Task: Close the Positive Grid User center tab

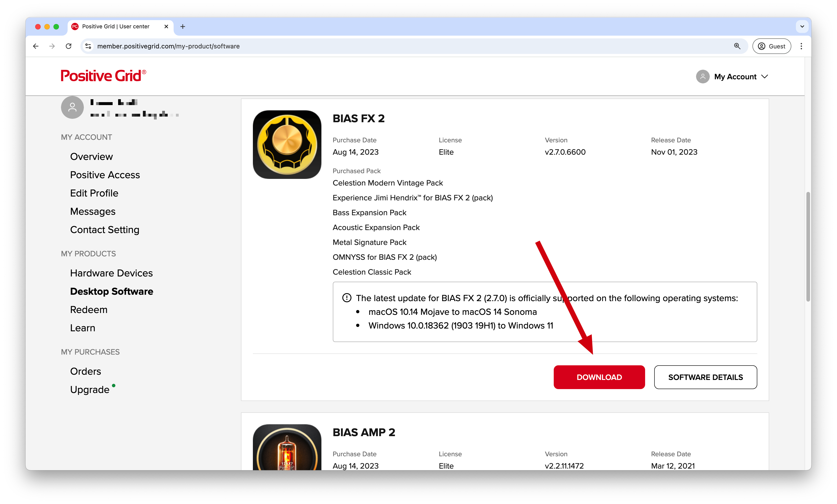Action: 166,27
